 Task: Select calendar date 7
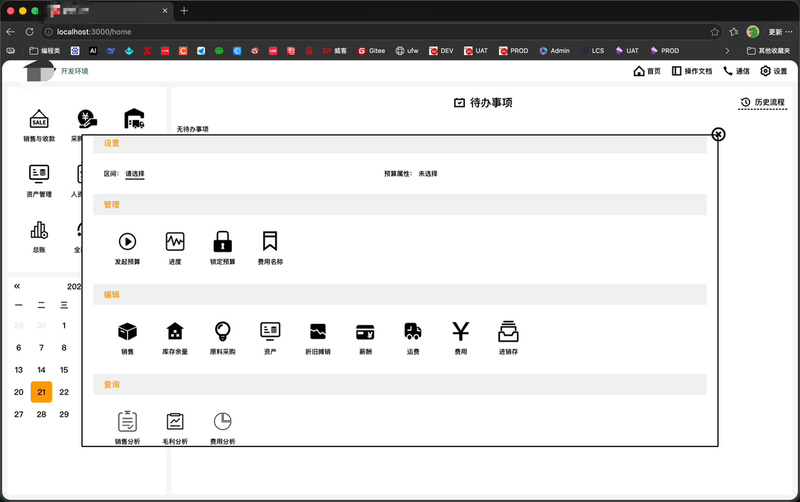[41, 347]
